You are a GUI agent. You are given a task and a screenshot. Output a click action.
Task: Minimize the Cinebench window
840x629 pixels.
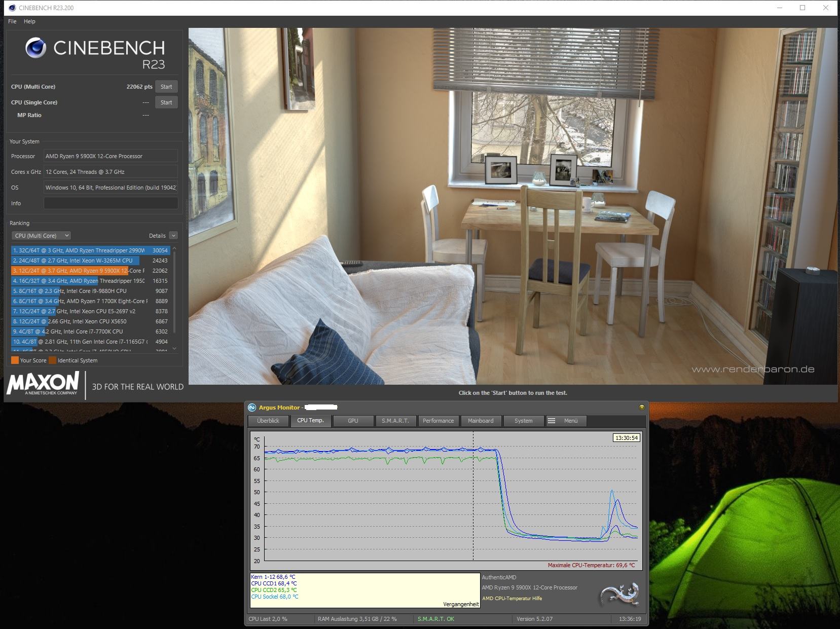coord(779,8)
